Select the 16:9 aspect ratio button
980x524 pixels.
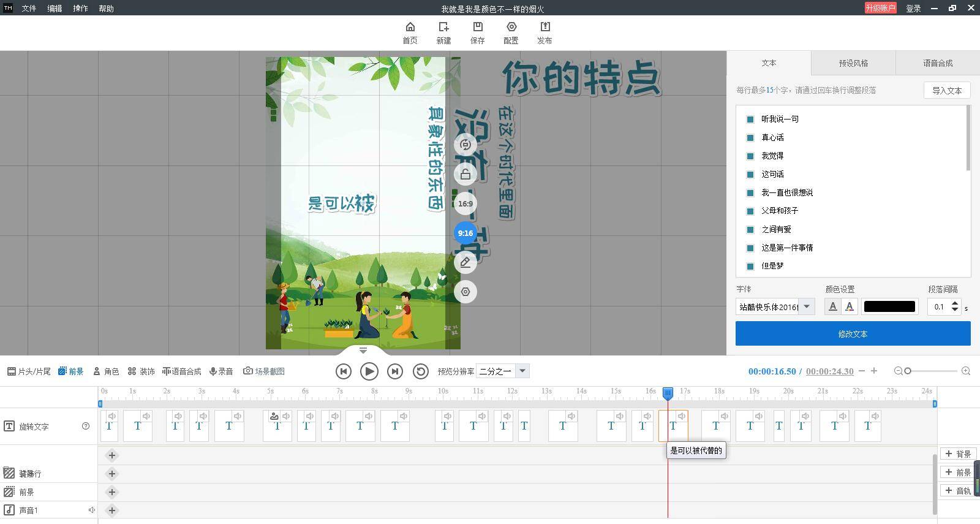[466, 203]
